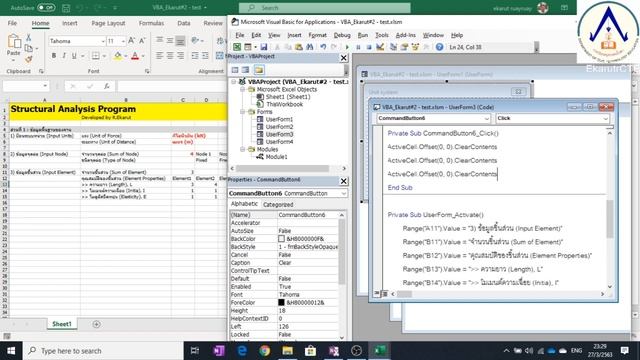
Task: Click the BackColor swatch in Properties list
Action: point(281,239)
